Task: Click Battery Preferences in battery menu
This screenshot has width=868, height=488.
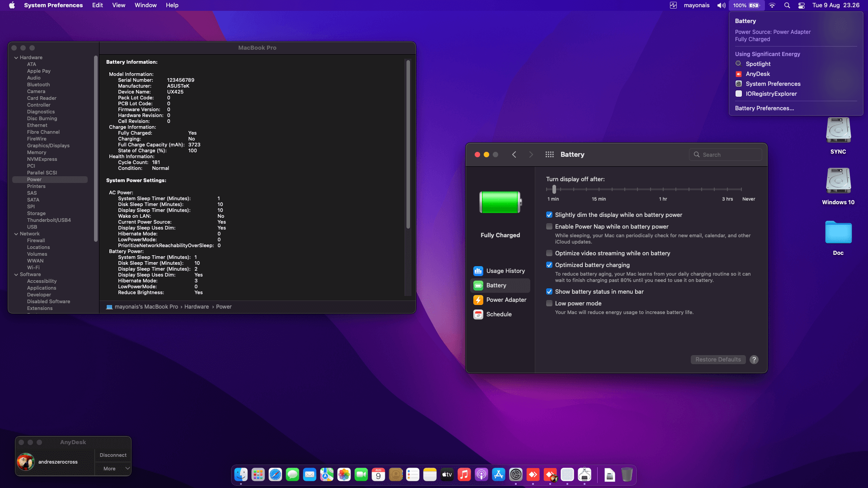Action: click(764, 108)
